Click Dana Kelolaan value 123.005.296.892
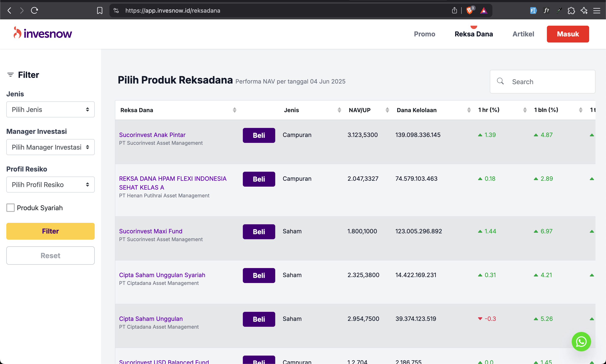 coord(418,231)
